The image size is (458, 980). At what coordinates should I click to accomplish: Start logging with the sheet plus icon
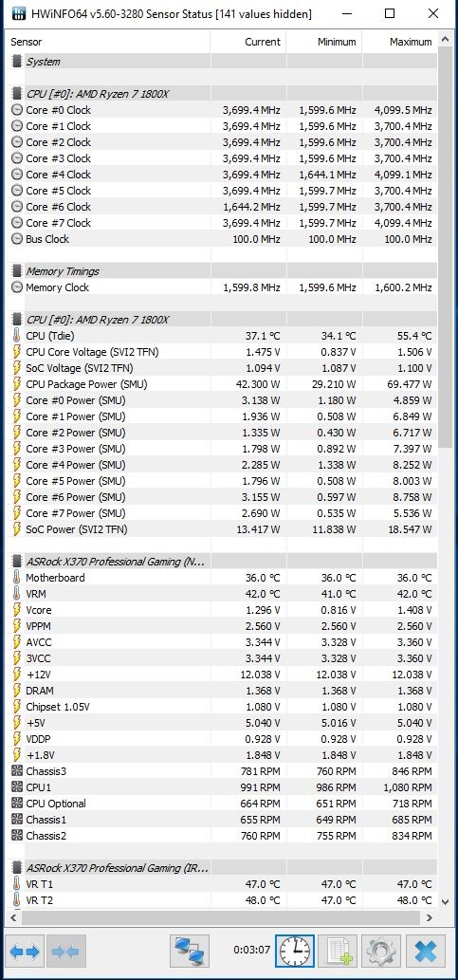[338, 952]
